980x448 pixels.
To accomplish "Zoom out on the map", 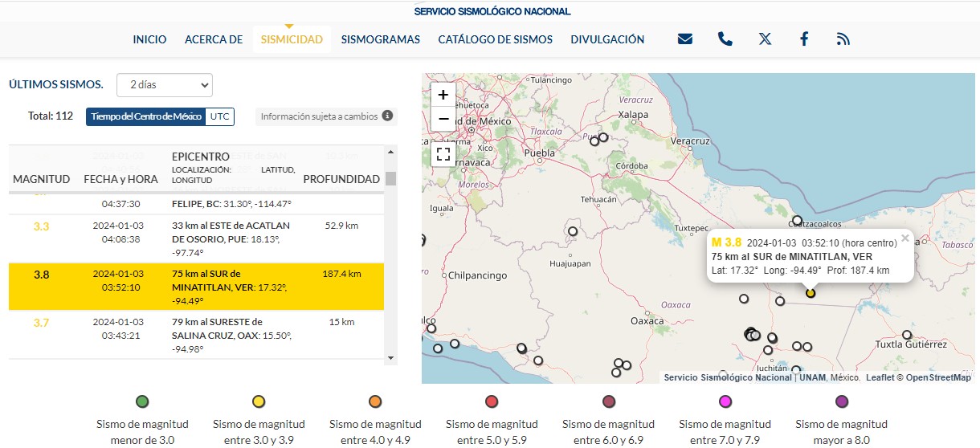I will point(443,120).
